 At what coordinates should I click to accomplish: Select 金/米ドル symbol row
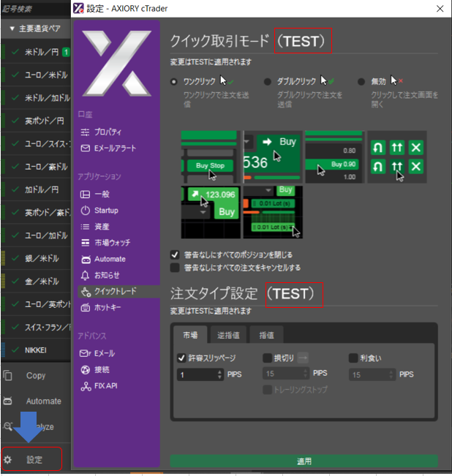36,282
